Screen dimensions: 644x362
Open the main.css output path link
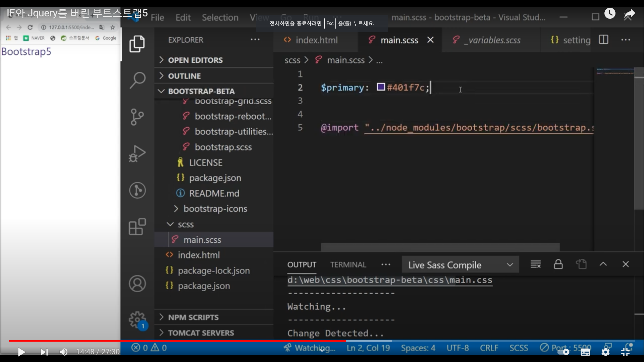coord(390,280)
